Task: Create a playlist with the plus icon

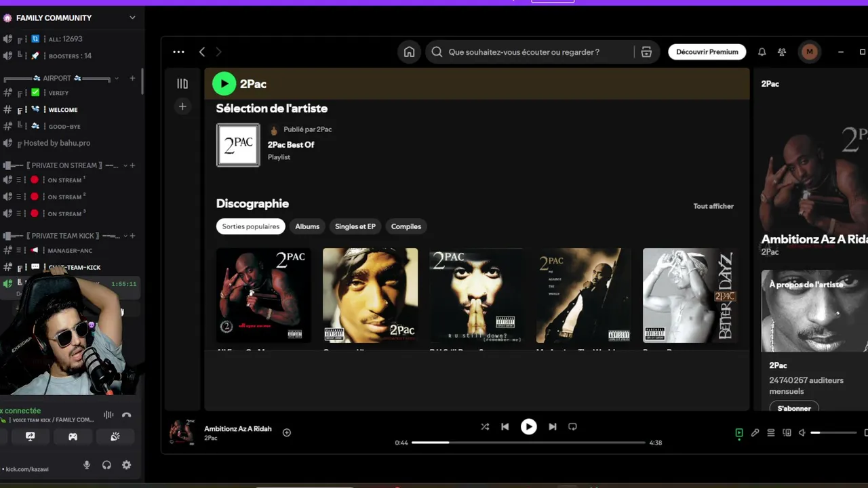Action: point(182,106)
